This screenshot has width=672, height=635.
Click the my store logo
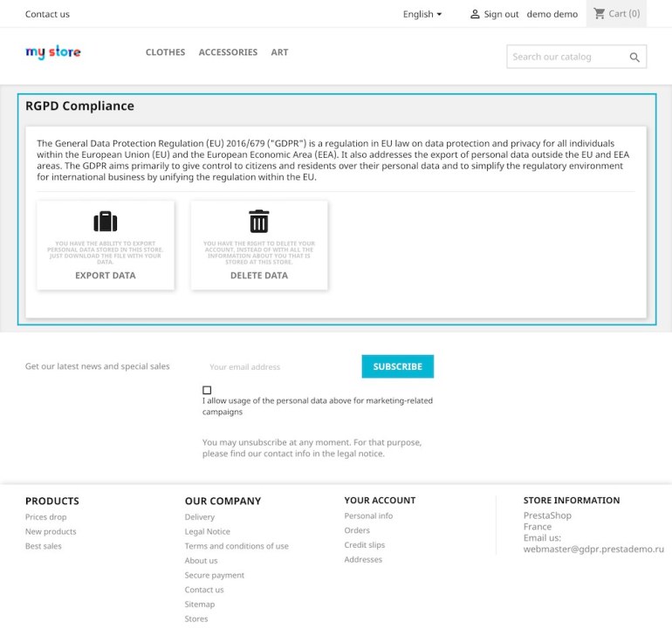[x=53, y=51]
